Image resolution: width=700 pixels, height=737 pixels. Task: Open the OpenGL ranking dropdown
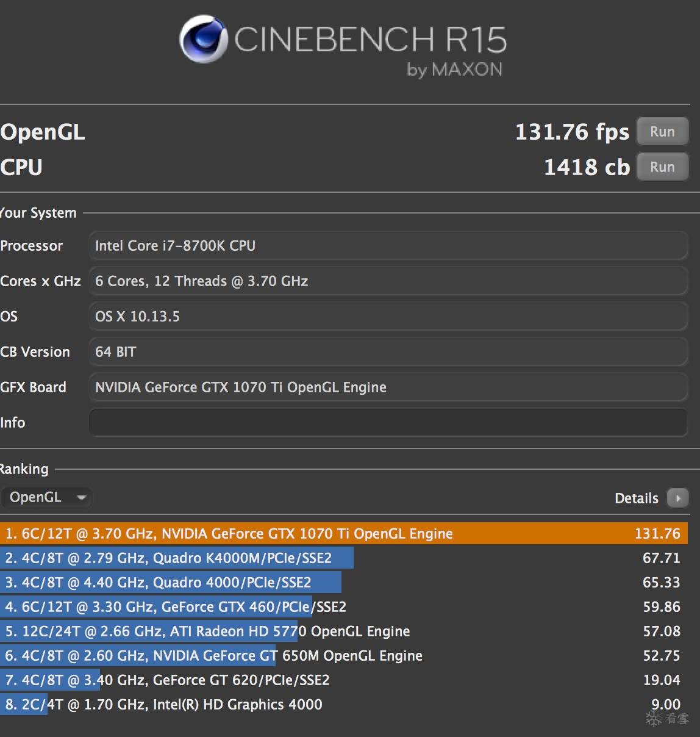(x=47, y=497)
